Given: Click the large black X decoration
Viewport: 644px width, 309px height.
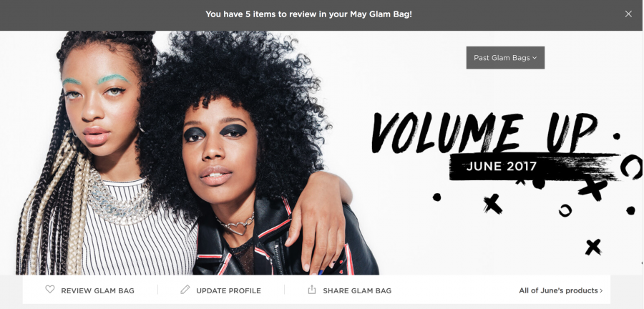Looking at the screenshot, I should 592,187.
